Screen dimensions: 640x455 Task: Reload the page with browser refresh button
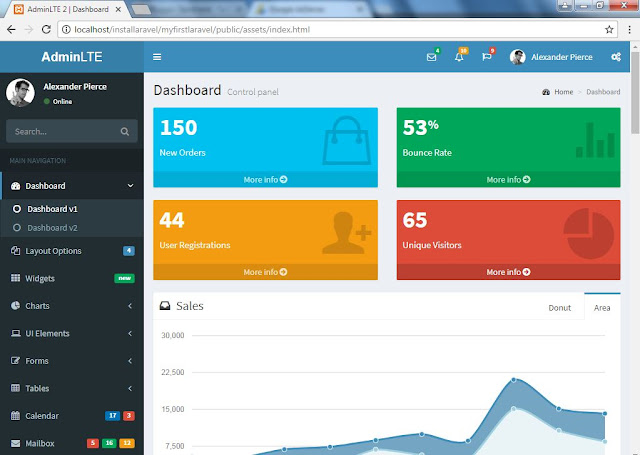point(46,29)
